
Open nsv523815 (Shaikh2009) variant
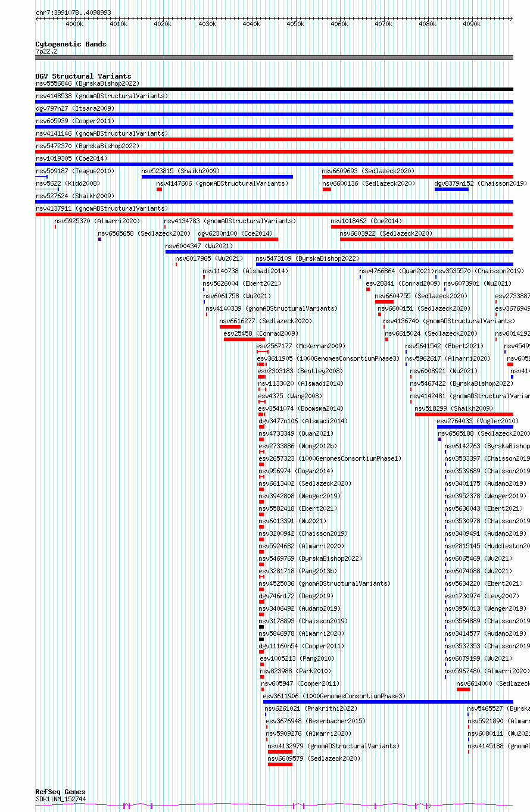point(180,171)
